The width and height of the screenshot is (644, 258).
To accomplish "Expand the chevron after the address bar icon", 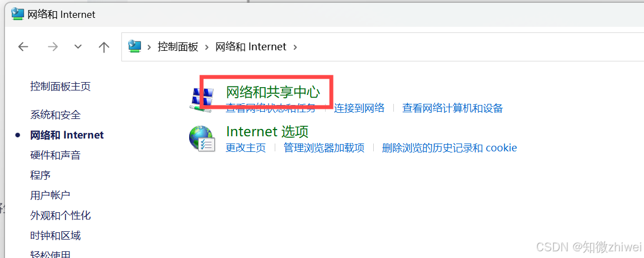I will (x=149, y=47).
